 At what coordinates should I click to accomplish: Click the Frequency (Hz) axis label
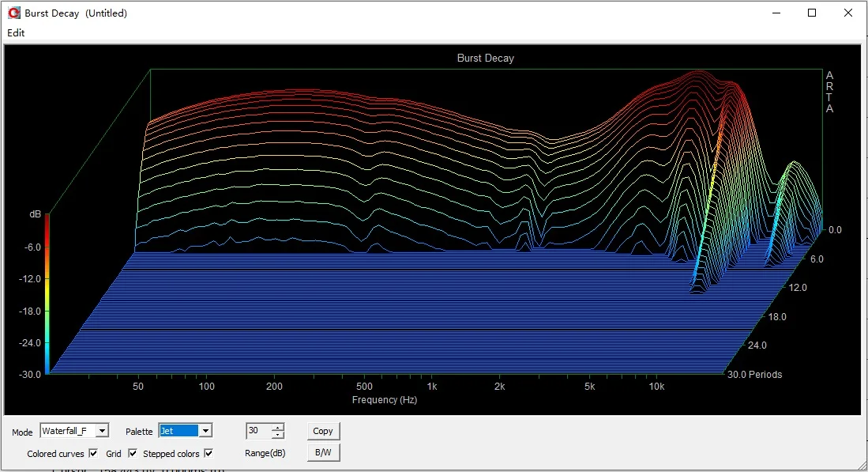384,400
